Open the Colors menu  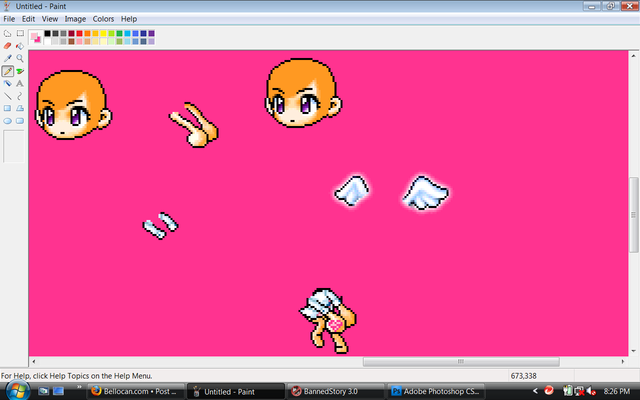pos(103,19)
